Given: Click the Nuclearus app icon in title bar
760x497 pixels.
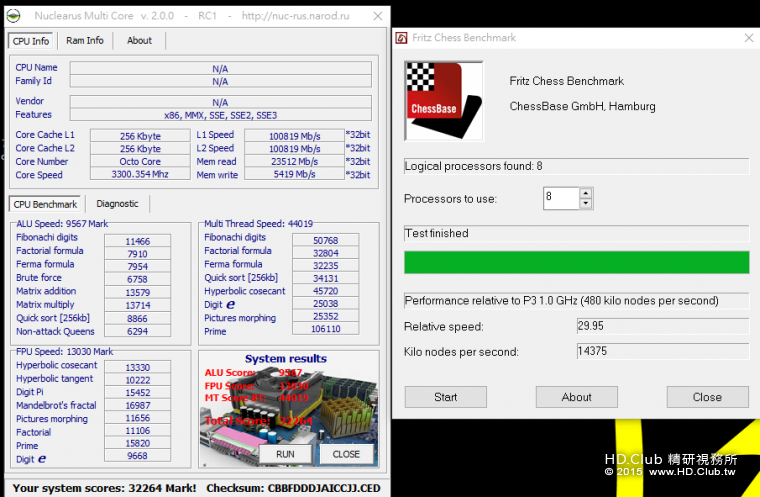Looking at the screenshot, I should click(14, 16).
